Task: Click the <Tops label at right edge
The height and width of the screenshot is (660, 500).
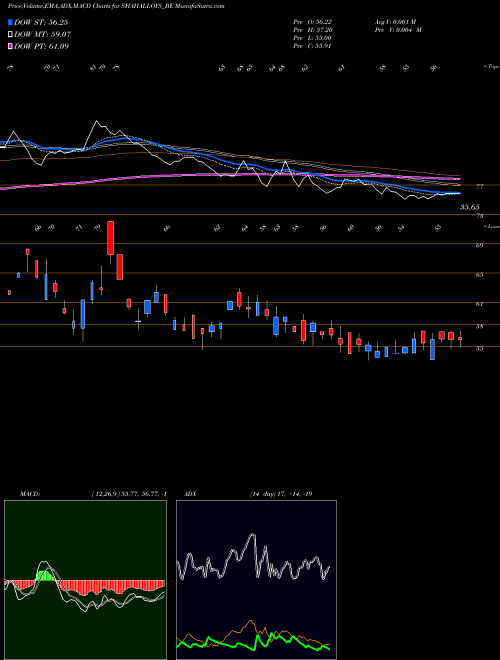Action: 491,67
